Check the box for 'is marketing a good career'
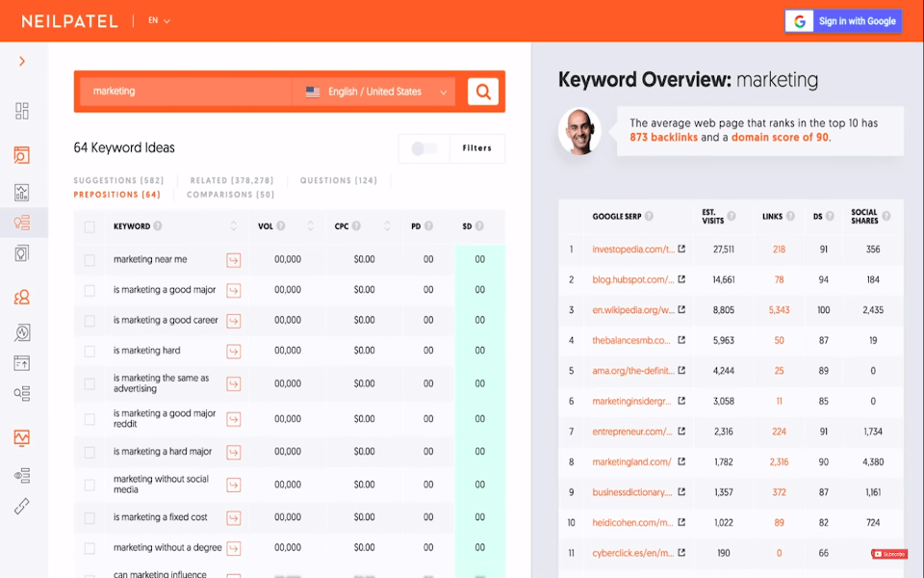 [90, 321]
